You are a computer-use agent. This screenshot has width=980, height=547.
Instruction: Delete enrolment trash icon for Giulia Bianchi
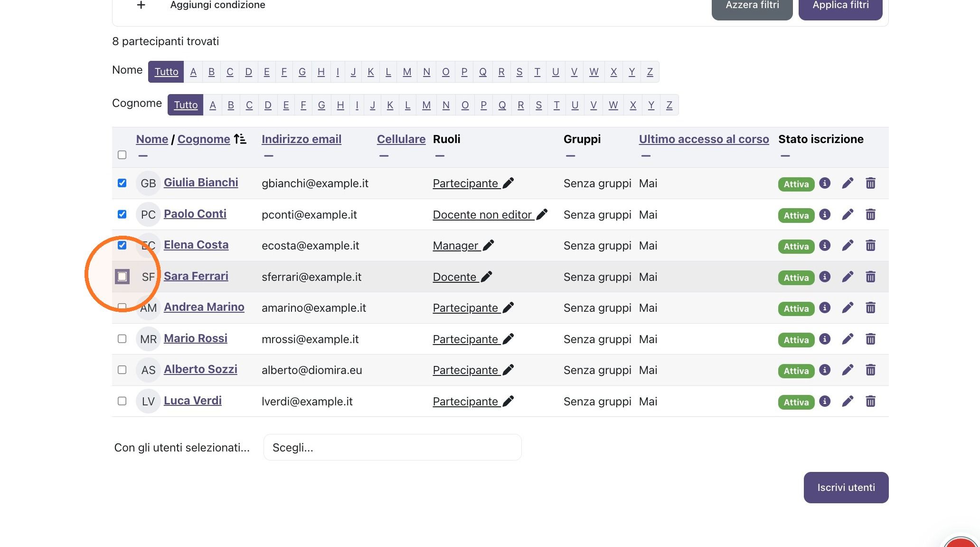coord(870,183)
